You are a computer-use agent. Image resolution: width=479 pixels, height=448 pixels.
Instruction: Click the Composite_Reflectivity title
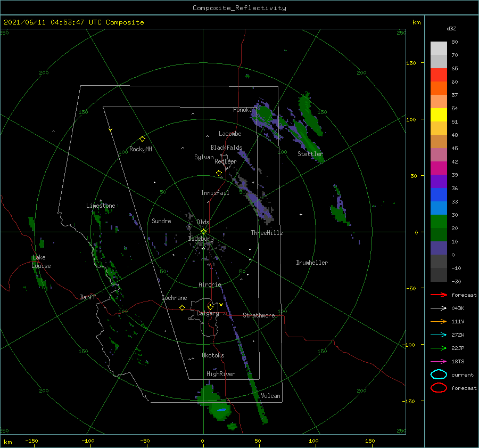point(240,8)
